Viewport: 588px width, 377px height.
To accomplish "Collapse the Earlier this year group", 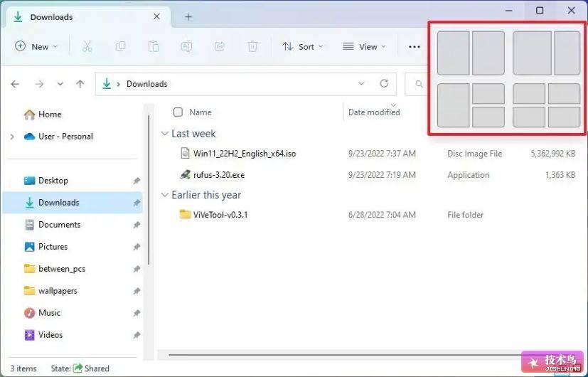I will point(164,195).
